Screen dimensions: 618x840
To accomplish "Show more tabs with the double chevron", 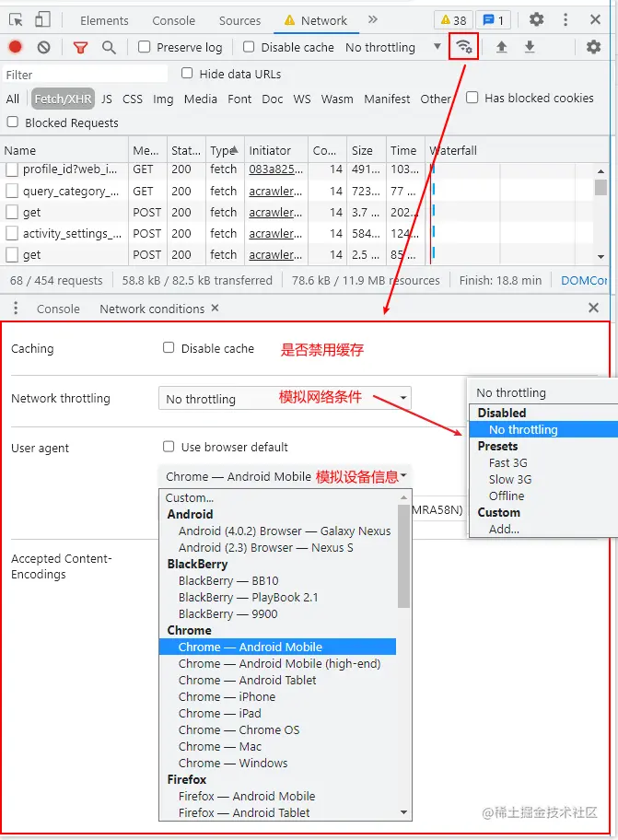I will 373,20.
